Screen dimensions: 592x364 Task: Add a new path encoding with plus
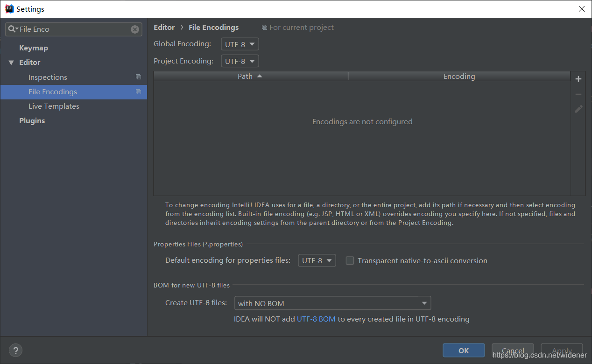578,79
